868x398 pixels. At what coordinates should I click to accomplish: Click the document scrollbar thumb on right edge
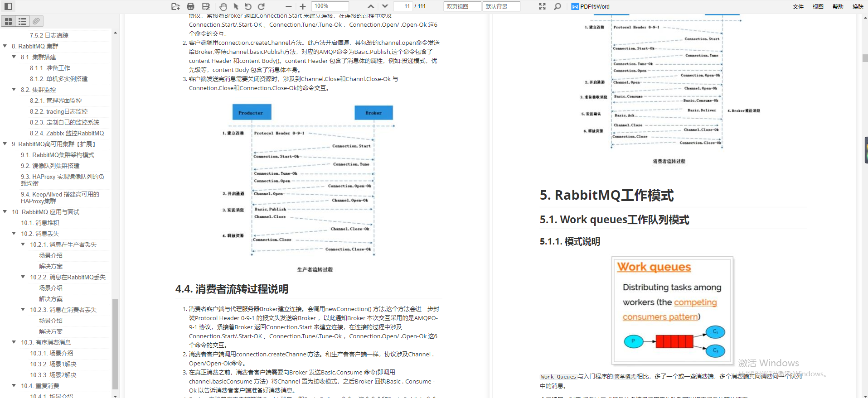pos(865,58)
